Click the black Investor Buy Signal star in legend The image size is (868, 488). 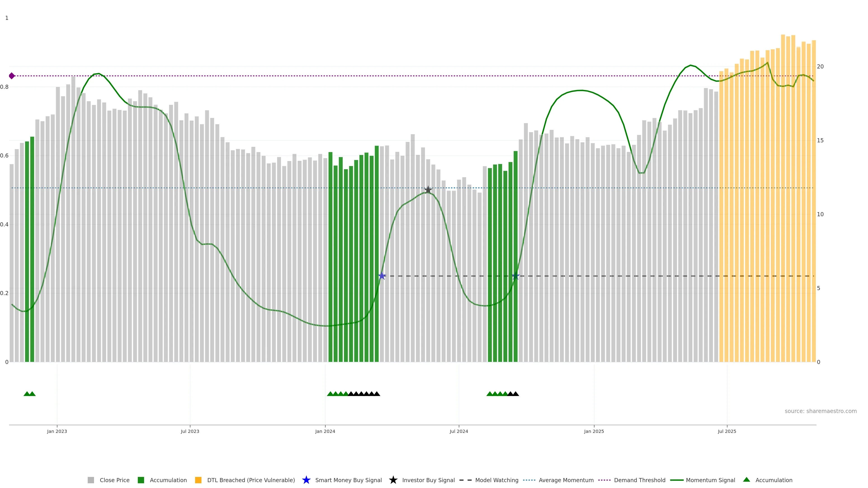pyautogui.click(x=393, y=480)
